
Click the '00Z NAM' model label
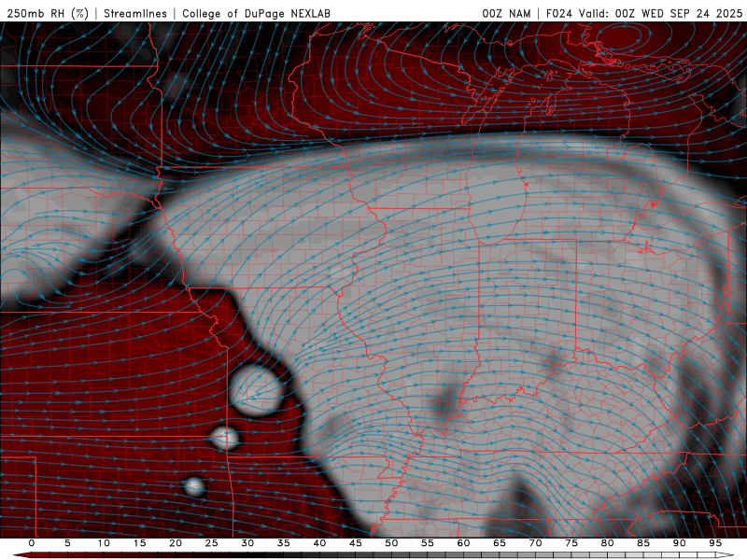[506, 13]
